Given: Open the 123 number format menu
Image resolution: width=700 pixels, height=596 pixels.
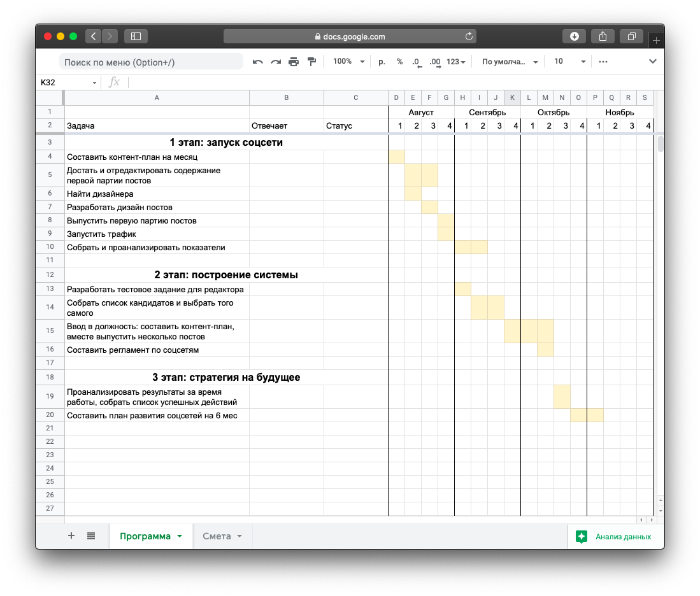Looking at the screenshot, I should click(456, 62).
